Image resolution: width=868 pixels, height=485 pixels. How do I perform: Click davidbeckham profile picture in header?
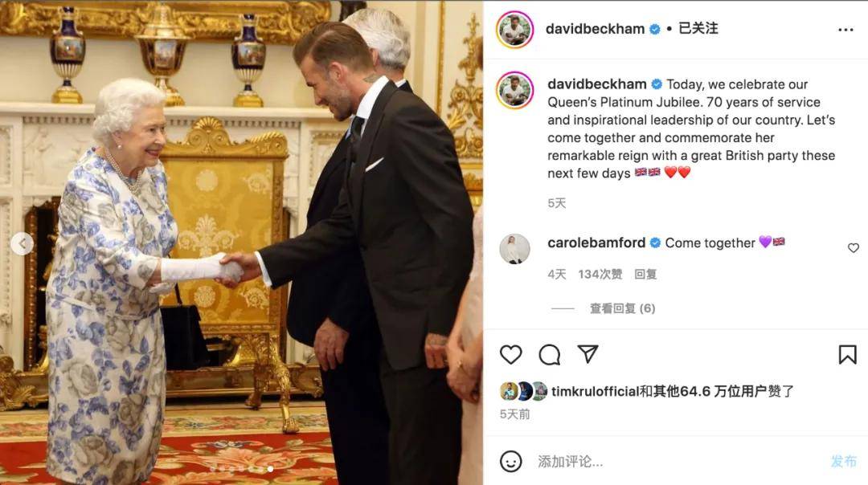point(515,30)
